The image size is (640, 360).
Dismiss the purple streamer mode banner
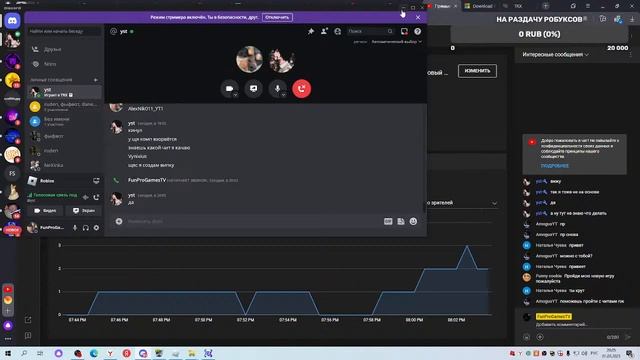coord(418,18)
